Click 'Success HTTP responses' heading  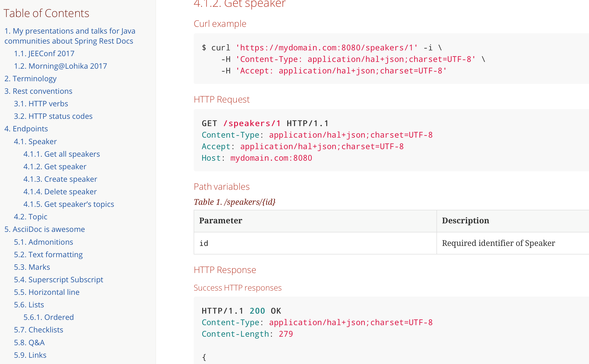(238, 288)
